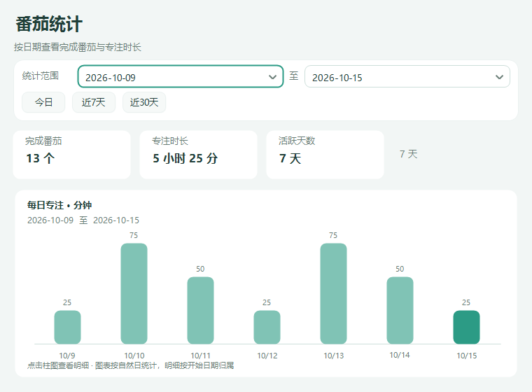The width and height of the screenshot is (532, 392).
Task: Click the 专注时长 5 小时 25 分 card
Action: [x=199, y=155]
